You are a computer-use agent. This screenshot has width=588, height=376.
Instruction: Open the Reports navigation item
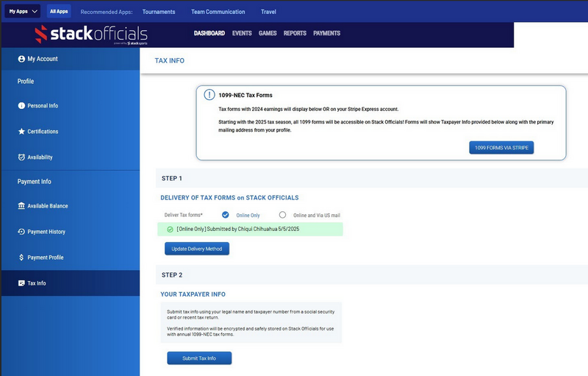click(295, 33)
